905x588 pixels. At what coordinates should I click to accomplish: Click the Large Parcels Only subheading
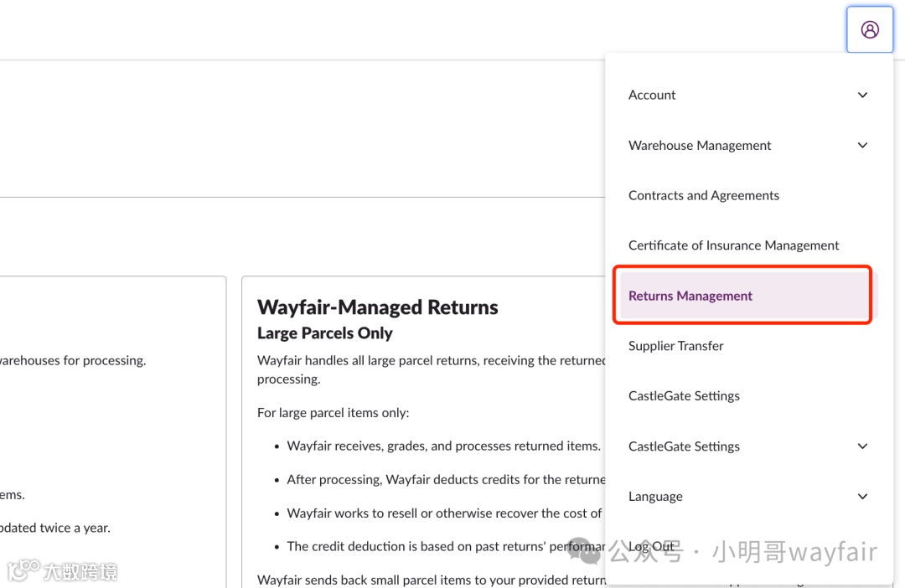pos(324,333)
